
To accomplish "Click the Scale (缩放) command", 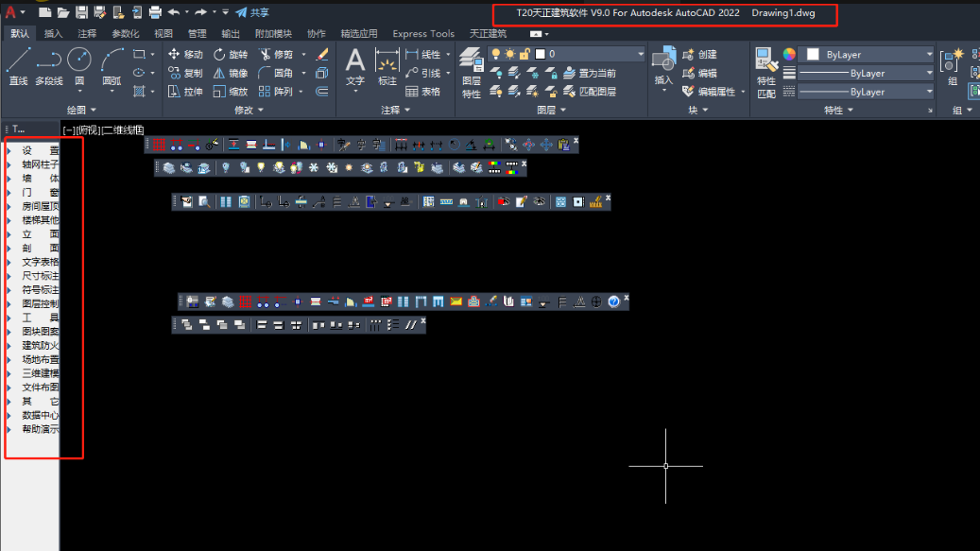I will [230, 92].
